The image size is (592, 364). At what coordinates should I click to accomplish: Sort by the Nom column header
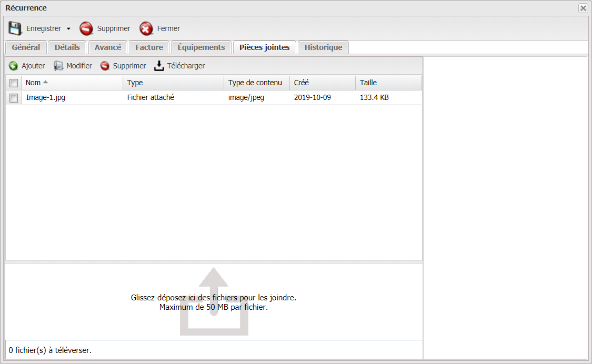33,83
